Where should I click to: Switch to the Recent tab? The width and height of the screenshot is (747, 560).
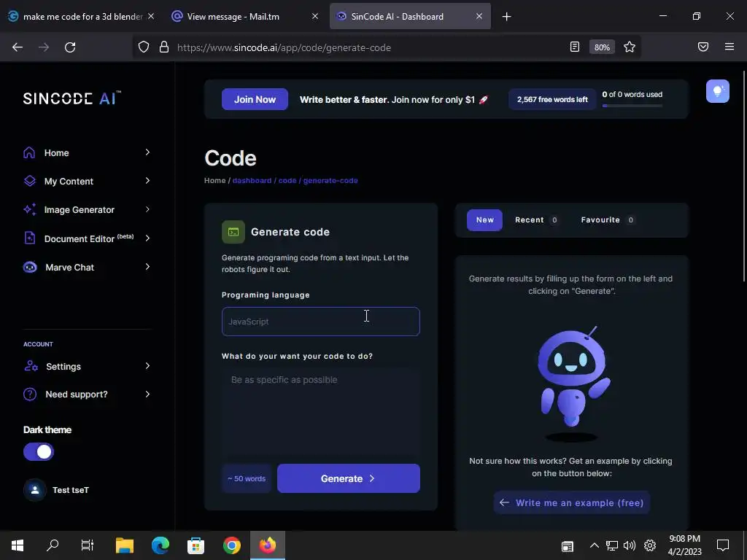536,220
